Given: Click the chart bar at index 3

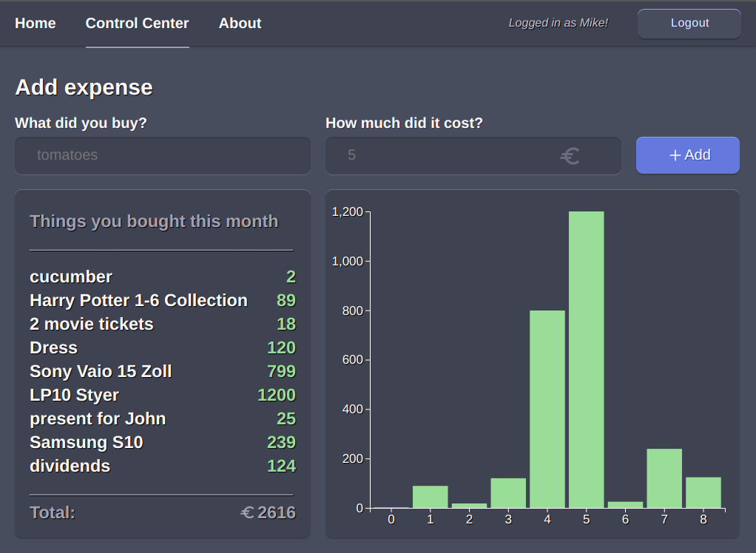Looking at the screenshot, I should pos(508,493).
